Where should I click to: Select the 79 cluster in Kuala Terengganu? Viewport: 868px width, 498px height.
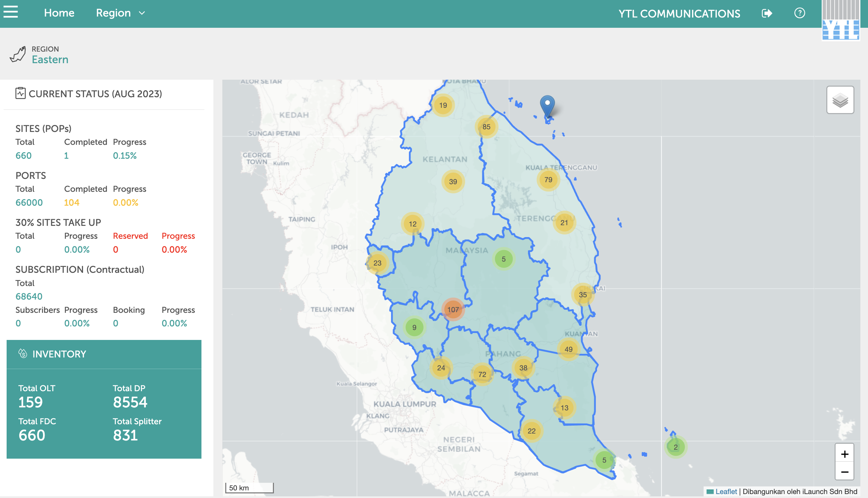click(548, 180)
